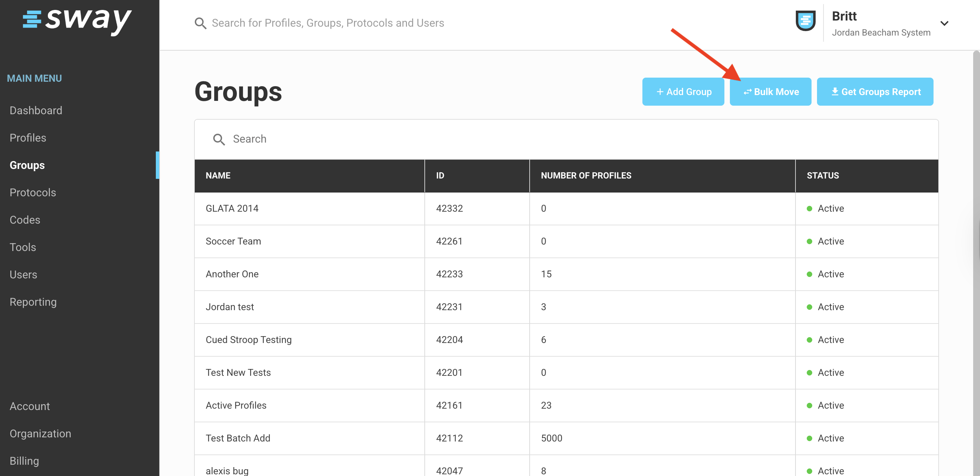Click the 15 profiles count cell
This screenshot has height=476, width=980.
coord(662,274)
